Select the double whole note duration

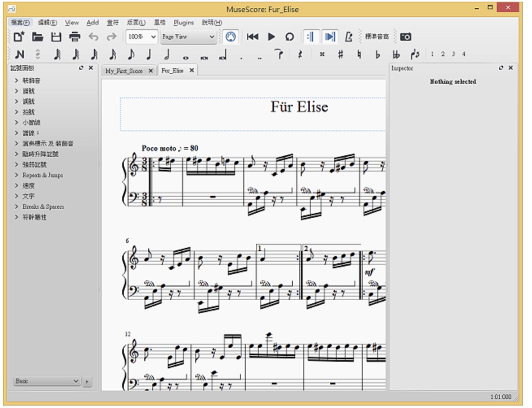tap(204, 58)
